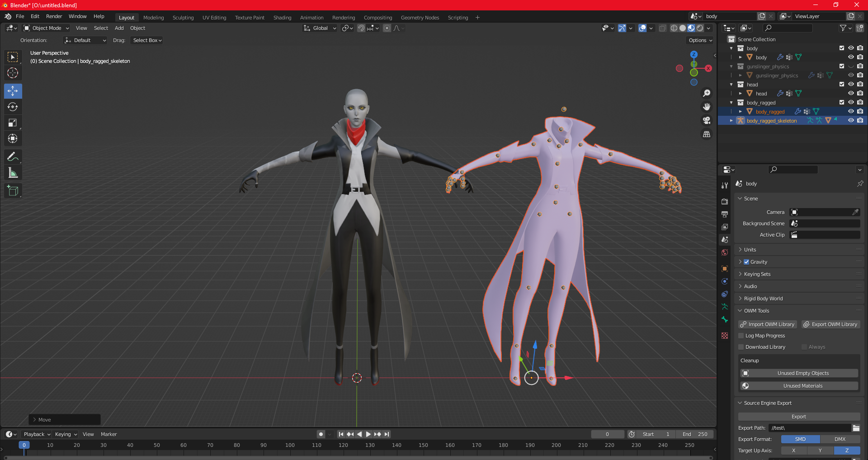Enable Log Map Progress checkbox
This screenshot has height=460, width=868.
pos(741,336)
